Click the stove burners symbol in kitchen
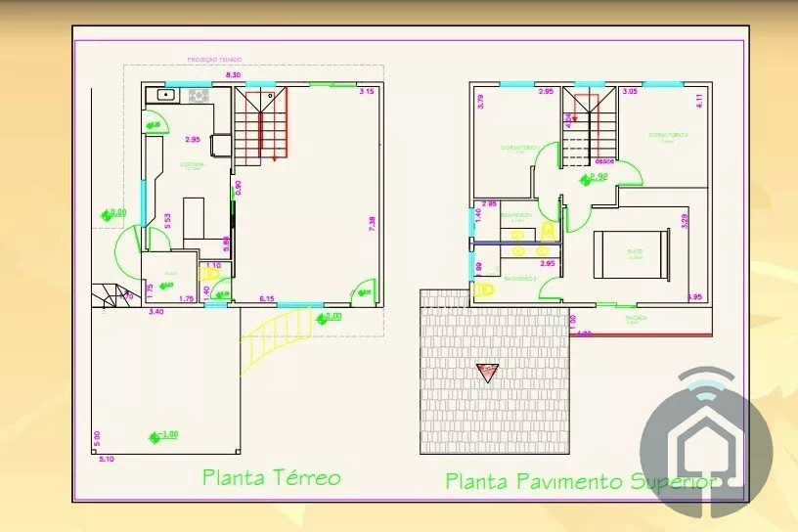The width and height of the screenshot is (798, 532). point(199,96)
